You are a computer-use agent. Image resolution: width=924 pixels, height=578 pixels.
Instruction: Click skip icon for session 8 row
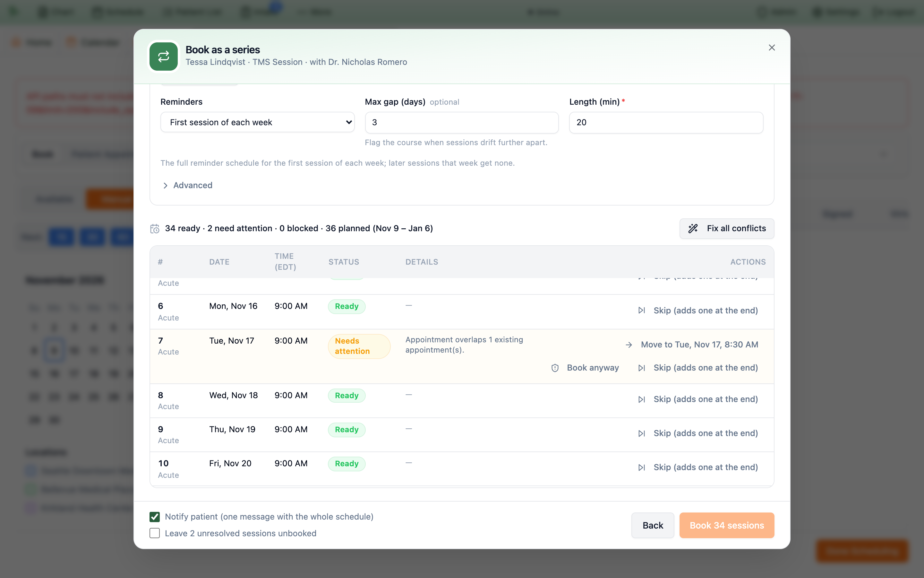coord(642,399)
